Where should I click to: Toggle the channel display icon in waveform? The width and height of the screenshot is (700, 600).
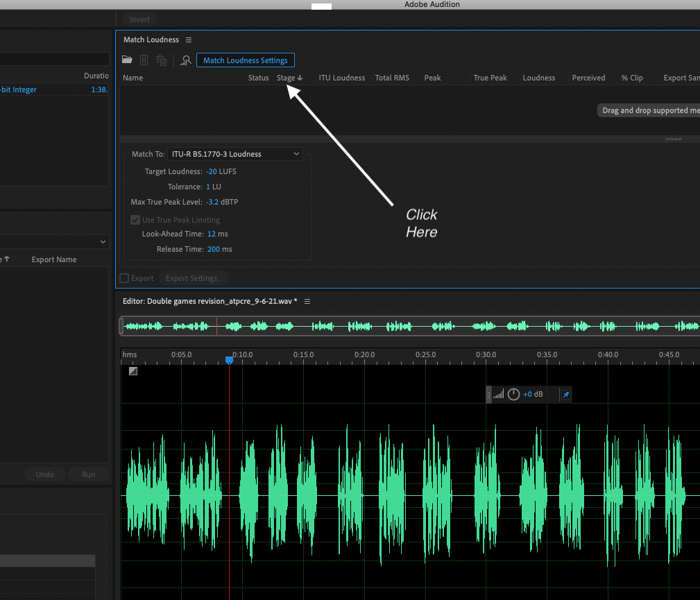point(133,371)
